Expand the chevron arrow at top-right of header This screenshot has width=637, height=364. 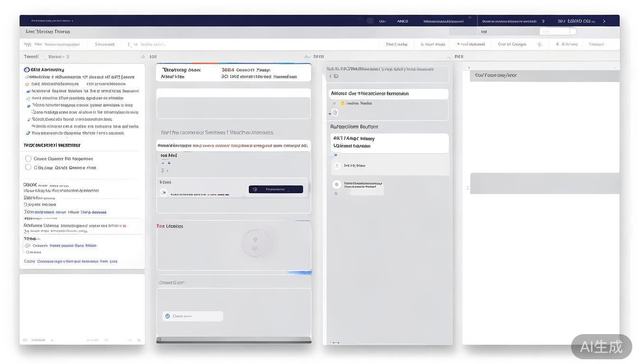604,21
